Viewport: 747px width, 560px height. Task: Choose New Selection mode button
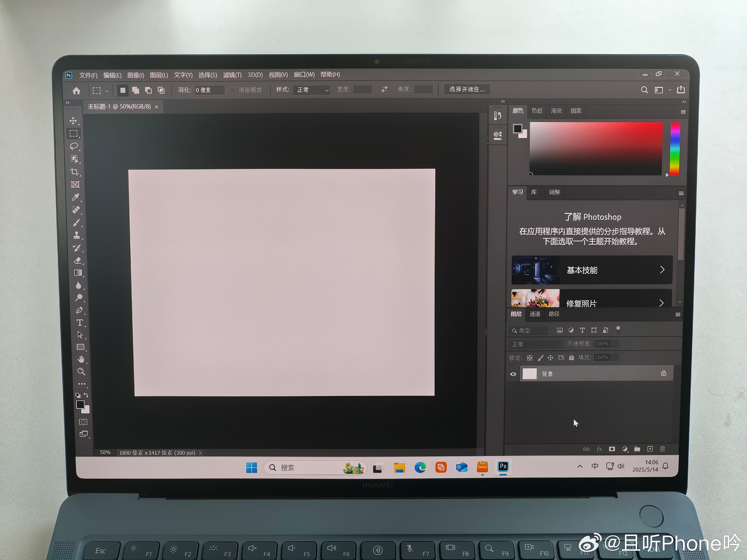[x=123, y=90]
